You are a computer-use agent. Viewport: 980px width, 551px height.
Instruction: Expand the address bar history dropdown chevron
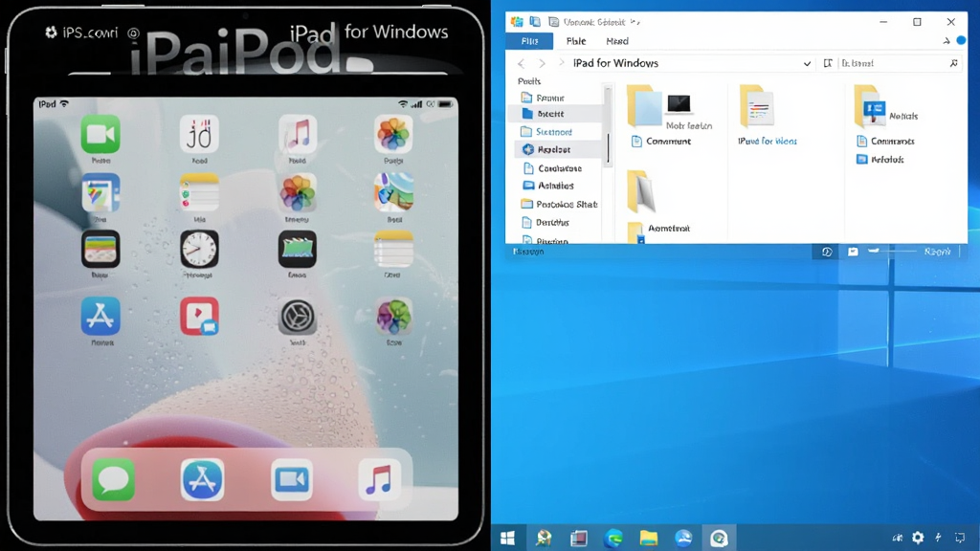click(x=807, y=63)
